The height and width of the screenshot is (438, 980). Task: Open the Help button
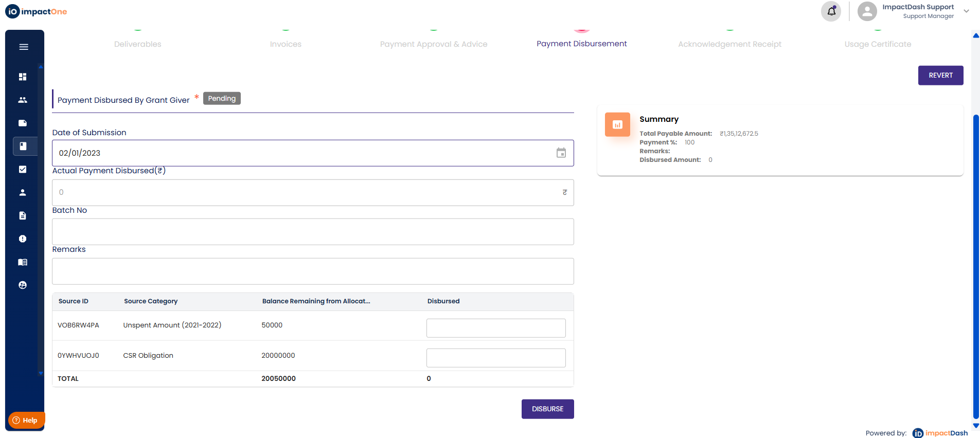click(x=26, y=420)
